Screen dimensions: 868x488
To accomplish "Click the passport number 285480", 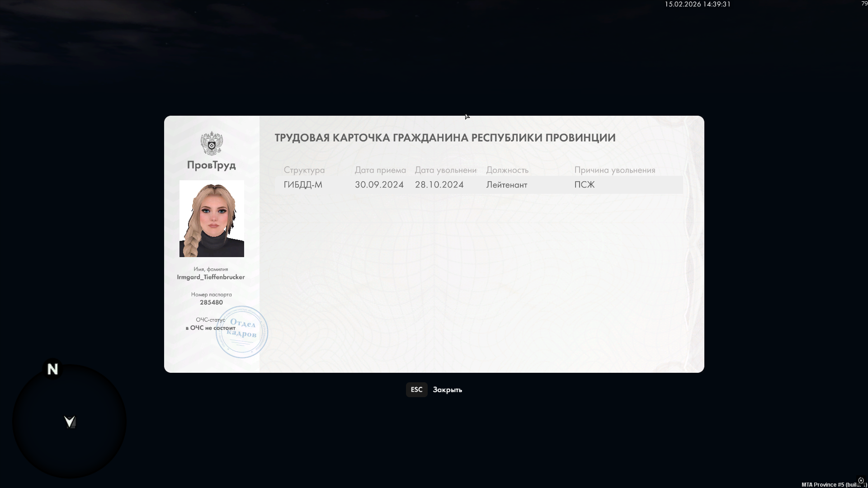I will pyautogui.click(x=211, y=302).
